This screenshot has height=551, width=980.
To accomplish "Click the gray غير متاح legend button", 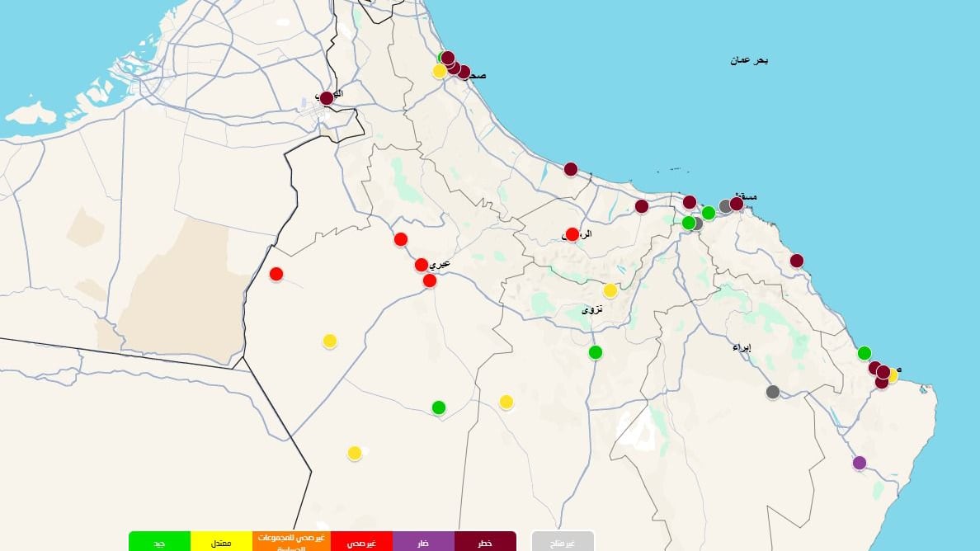I will (x=563, y=542).
